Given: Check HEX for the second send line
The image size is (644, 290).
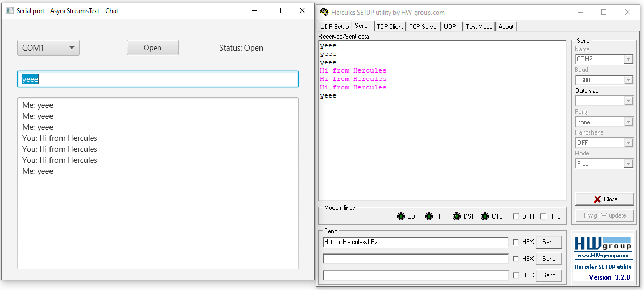Looking at the screenshot, I should 516,259.
